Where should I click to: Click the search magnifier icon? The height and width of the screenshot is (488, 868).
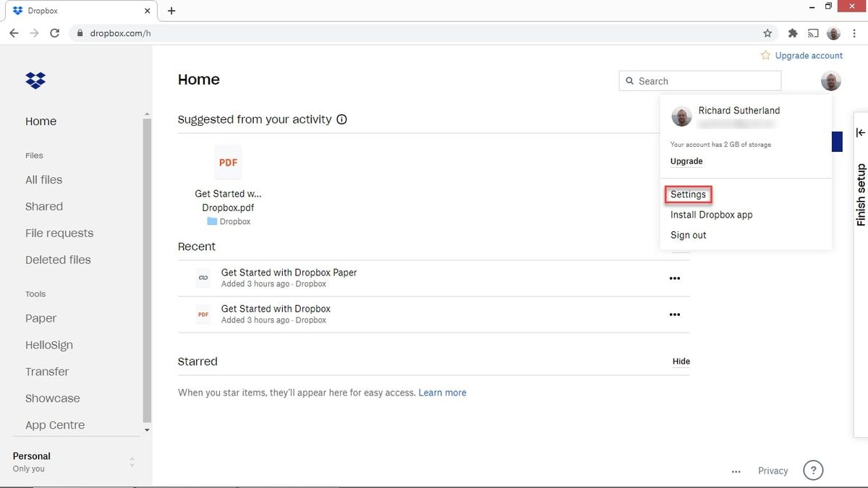tap(629, 80)
